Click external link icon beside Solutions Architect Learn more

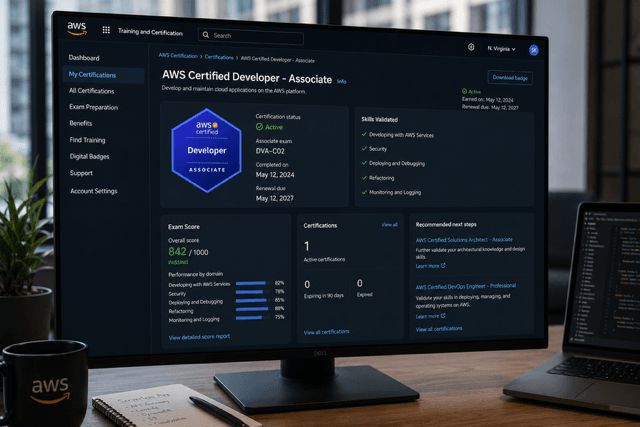click(x=443, y=266)
